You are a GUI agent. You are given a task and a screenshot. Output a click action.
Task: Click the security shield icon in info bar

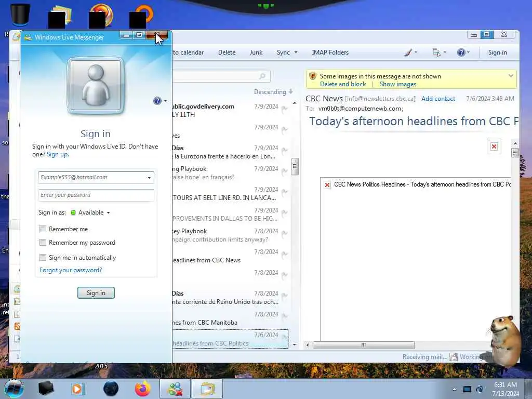pyautogui.click(x=313, y=76)
